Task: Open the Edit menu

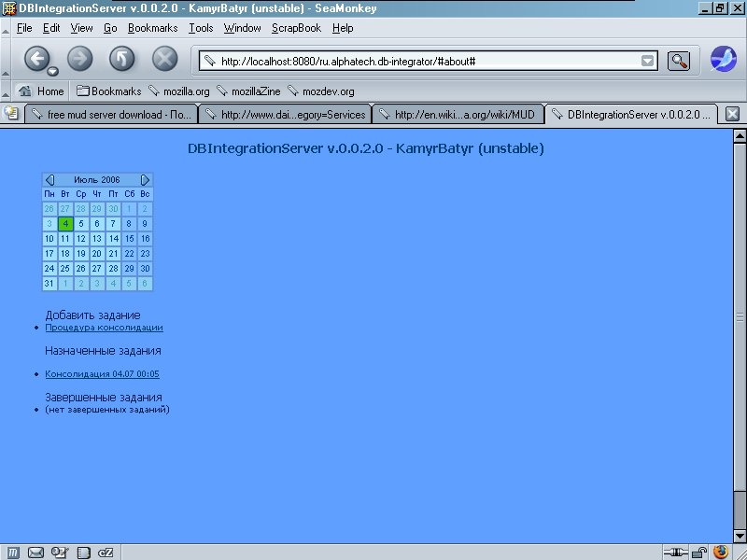Action: pos(51,28)
